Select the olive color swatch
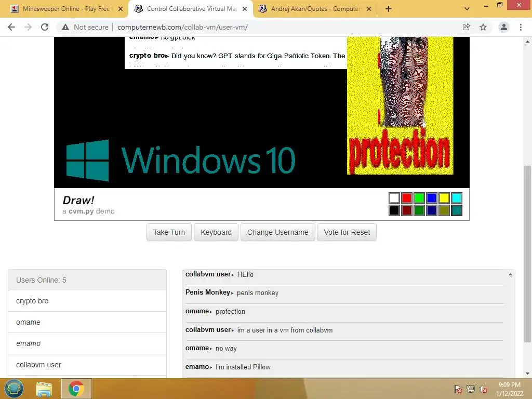The height and width of the screenshot is (399, 532). point(444,210)
